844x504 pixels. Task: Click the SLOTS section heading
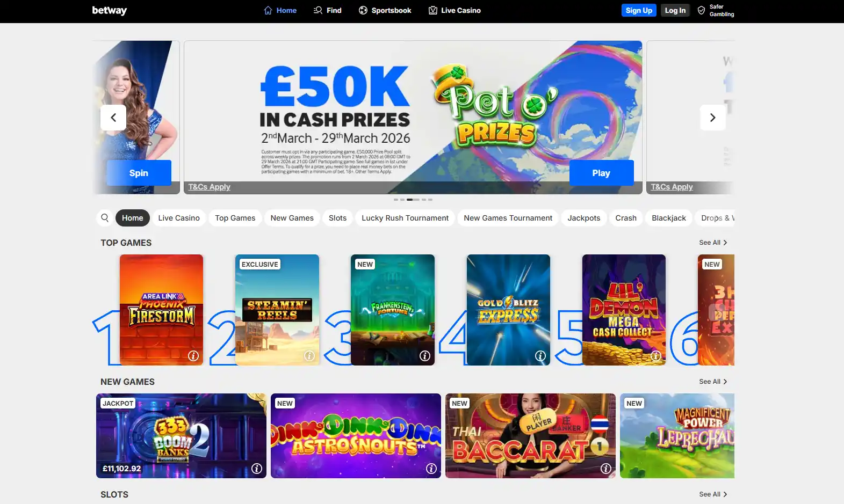[114, 494]
